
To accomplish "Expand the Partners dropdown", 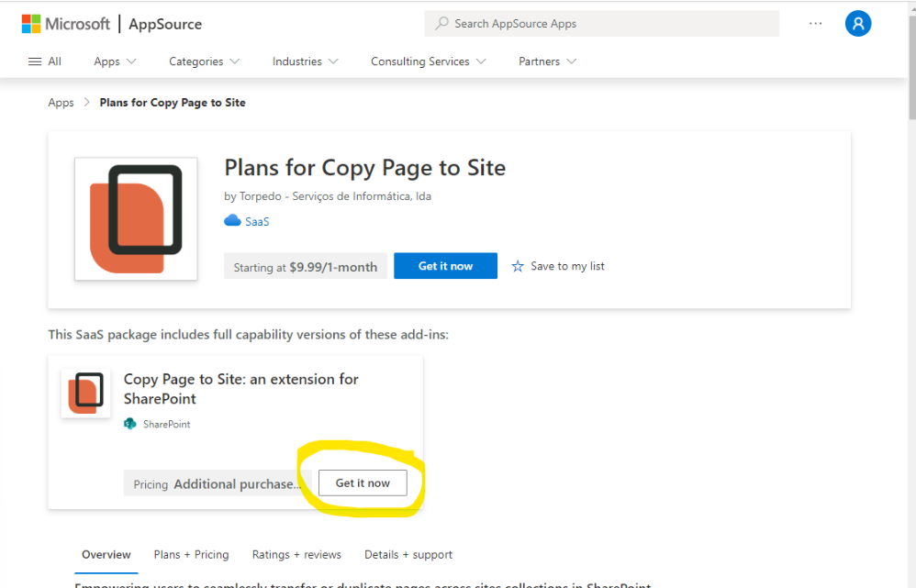I will pyautogui.click(x=547, y=61).
